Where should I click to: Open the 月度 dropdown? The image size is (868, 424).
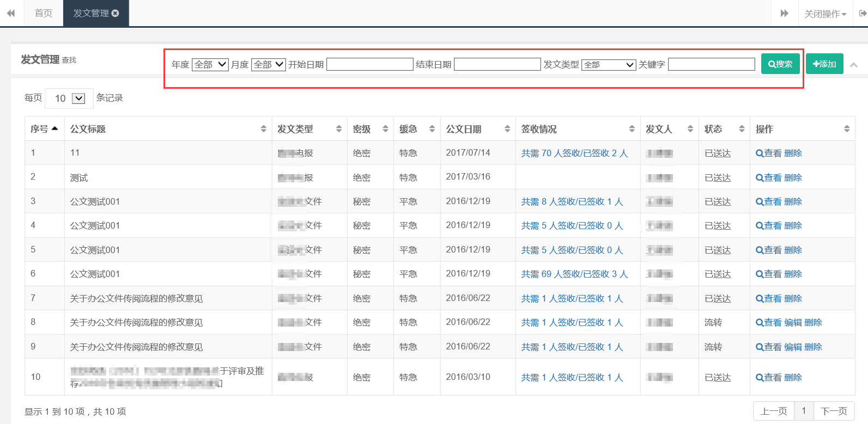pyautogui.click(x=269, y=64)
